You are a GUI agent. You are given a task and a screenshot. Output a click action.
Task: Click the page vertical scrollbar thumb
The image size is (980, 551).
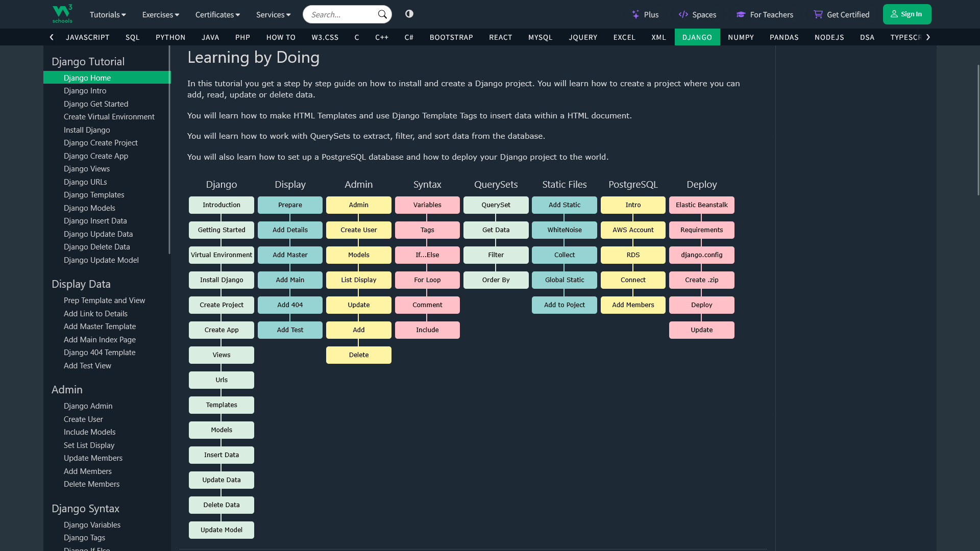coord(978,130)
